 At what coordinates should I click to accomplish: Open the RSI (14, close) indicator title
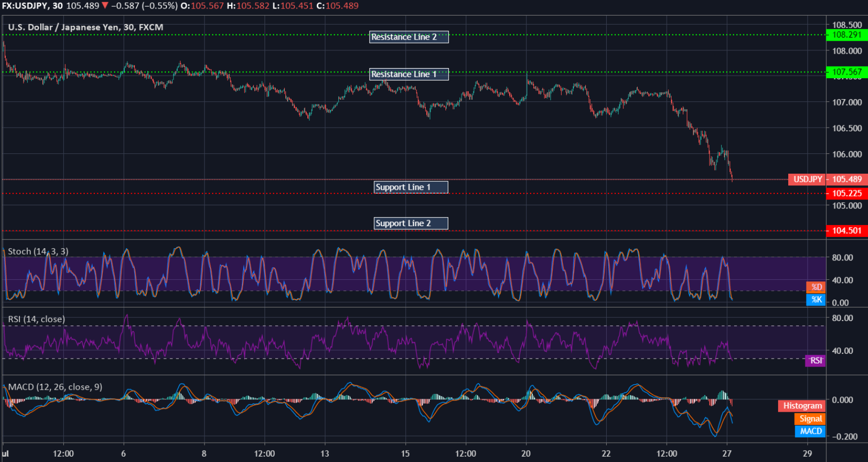click(x=36, y=319)
